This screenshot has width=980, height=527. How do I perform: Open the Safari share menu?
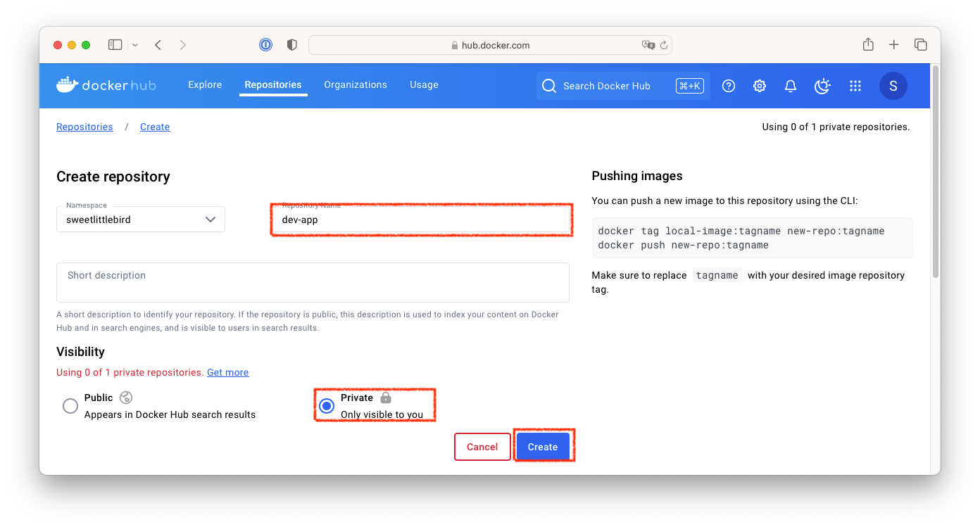pos(868,44)
